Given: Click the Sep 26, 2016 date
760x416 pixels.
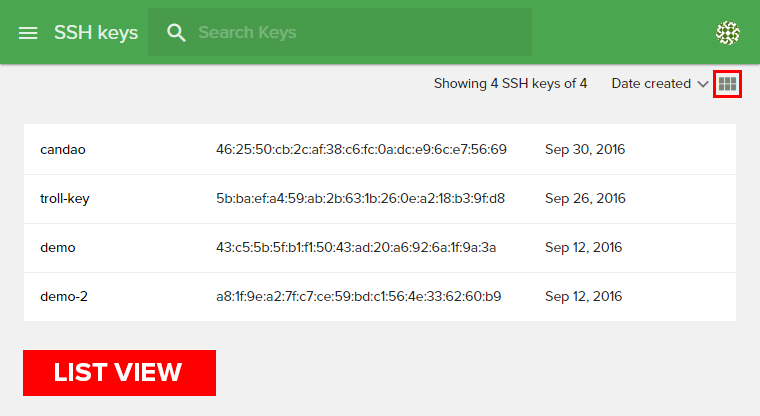Looking at the screenshot, I should pyautogui.click(x=585, y=199).
